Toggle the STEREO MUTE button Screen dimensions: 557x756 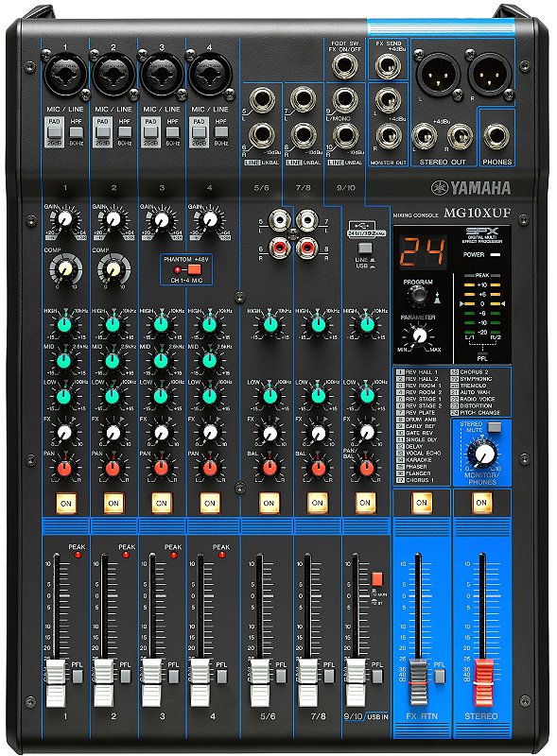tap(495, 427)
